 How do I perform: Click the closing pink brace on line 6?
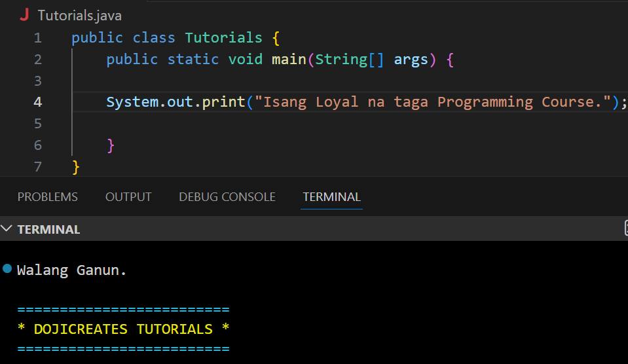111,145
